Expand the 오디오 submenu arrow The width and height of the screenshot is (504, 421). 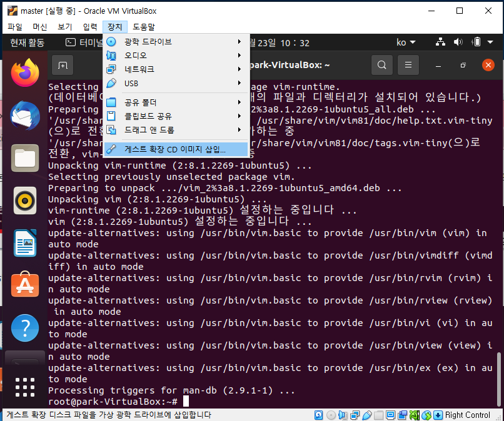pyautogui.click(x=239, y=56)
